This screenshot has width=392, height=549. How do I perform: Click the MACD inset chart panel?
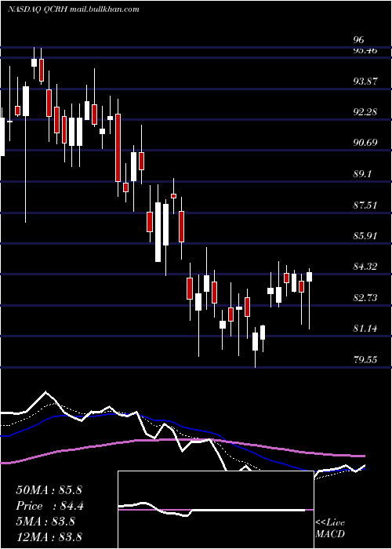[216, 510]
